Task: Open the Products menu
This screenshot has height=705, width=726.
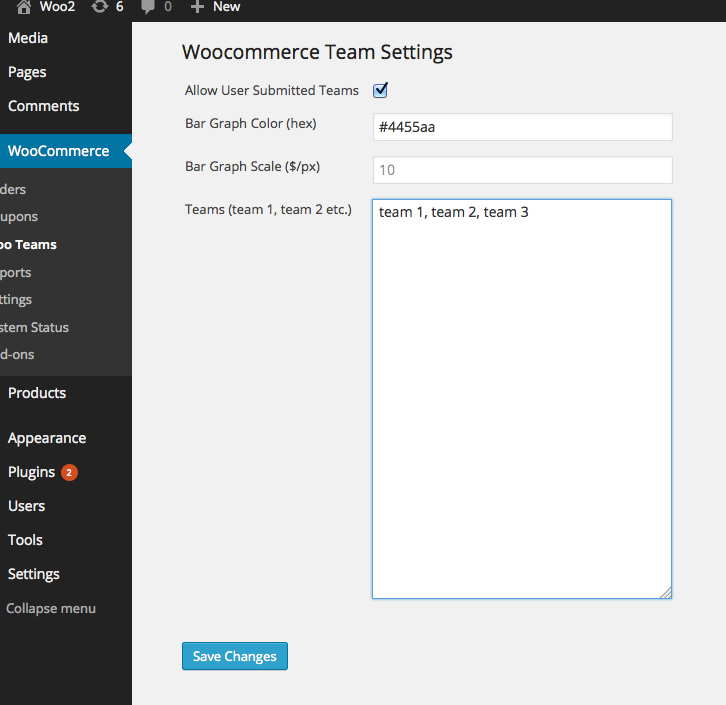Action: pyautogui.click(x=37, y=393)
